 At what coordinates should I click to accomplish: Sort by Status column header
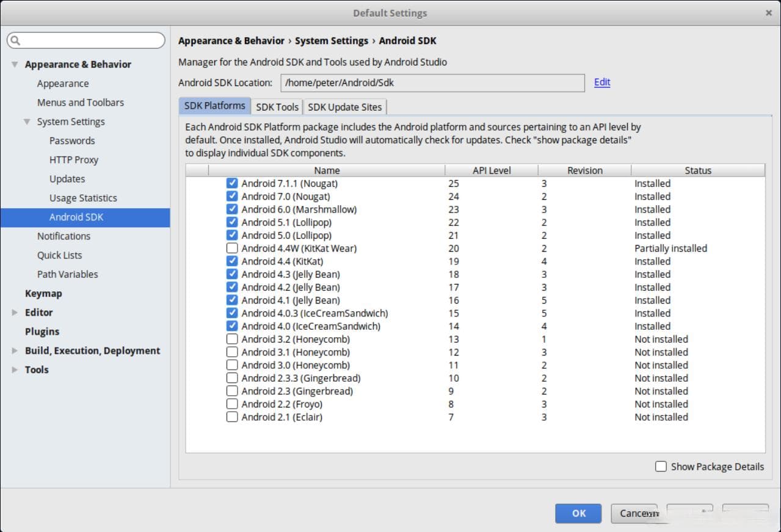(x=698, y=170)
